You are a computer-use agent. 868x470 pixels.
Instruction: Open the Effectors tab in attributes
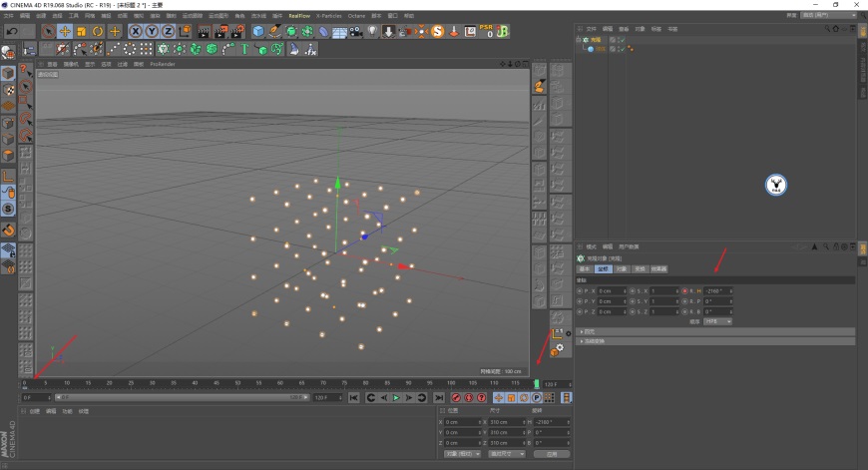coord(658,269)
